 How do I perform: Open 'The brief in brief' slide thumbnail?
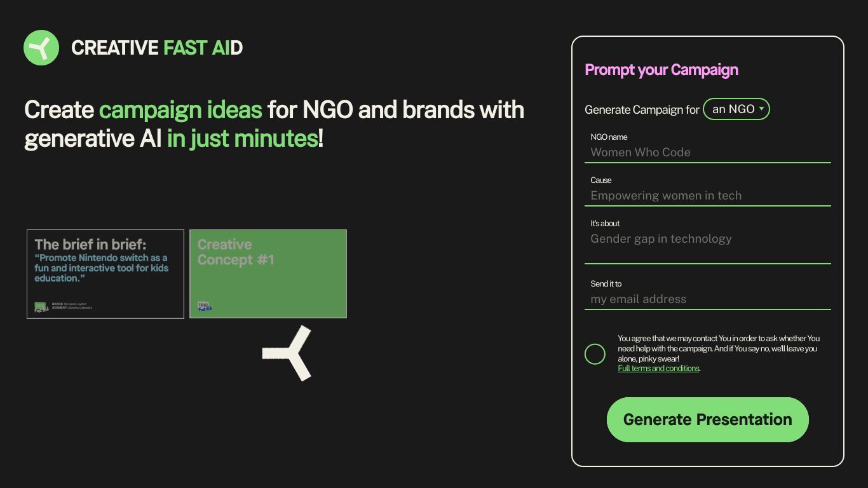[105, 274]
